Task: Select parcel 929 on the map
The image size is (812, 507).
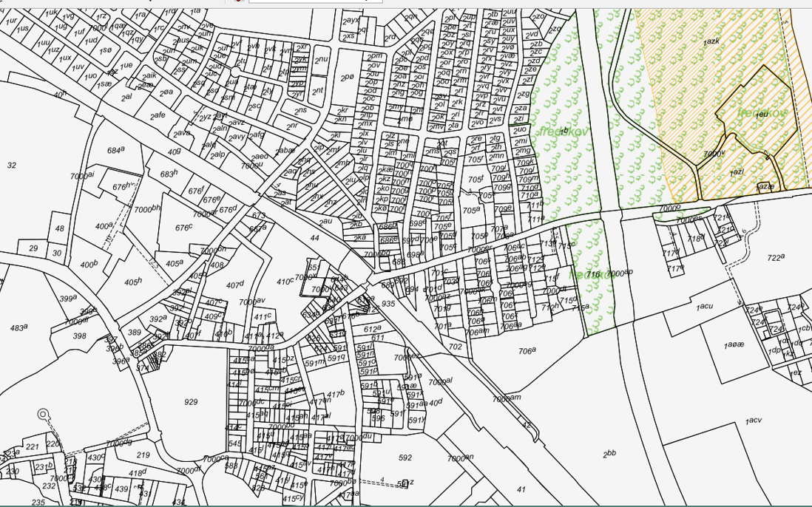Action: coord(191,401)
